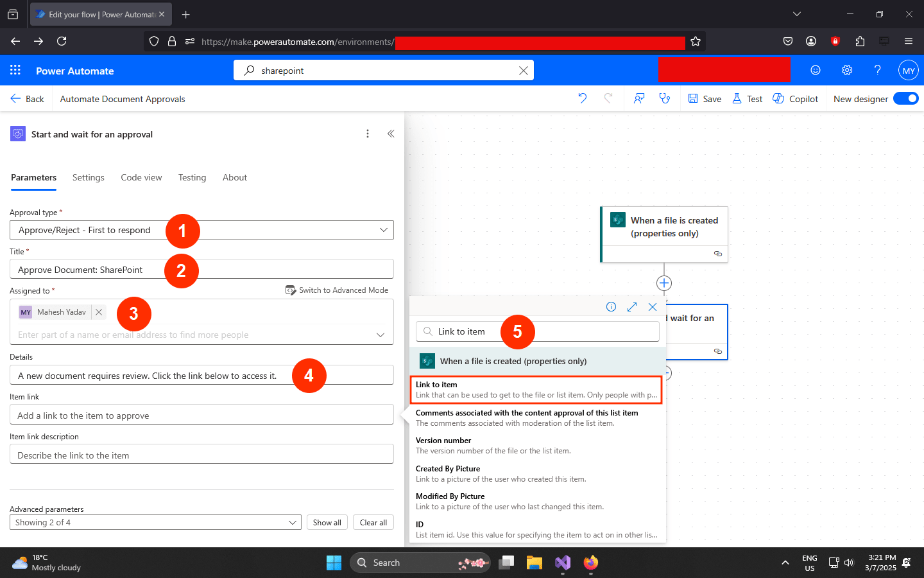
Task: Undo the last flow change
Action: (x=582, y=98)
